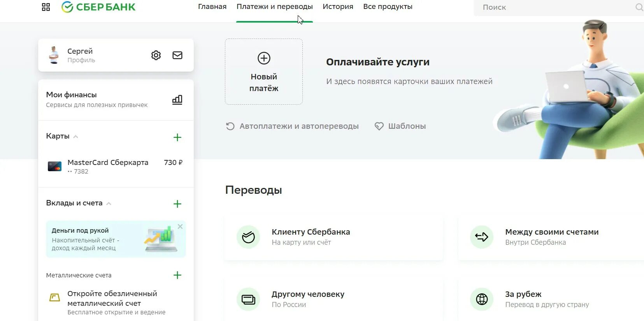Click the Металлические счета label

79,275
